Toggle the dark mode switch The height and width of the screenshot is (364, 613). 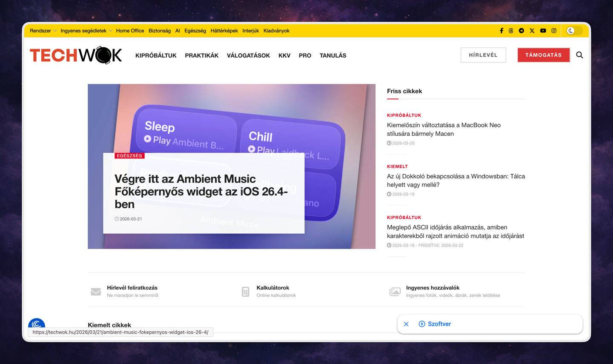(574, 31)
